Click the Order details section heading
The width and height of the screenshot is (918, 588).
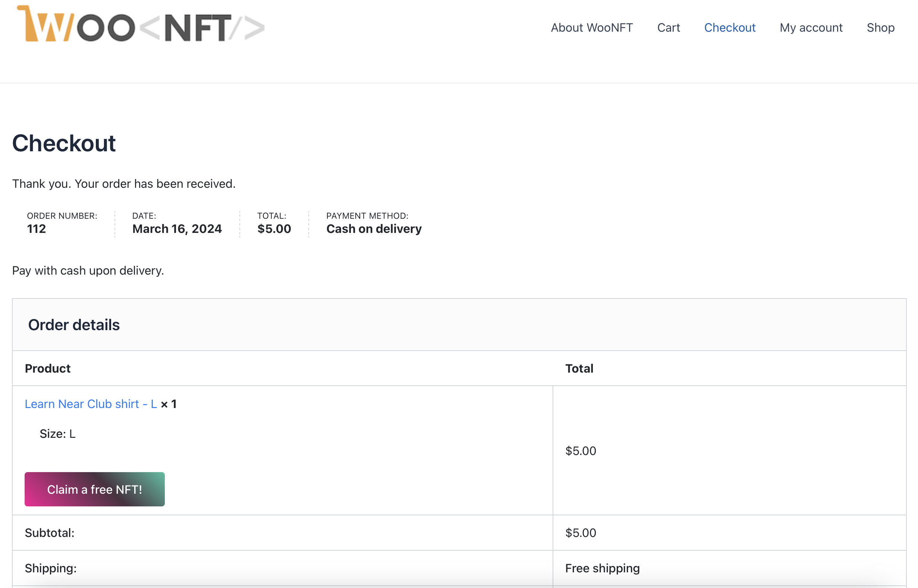74,325
